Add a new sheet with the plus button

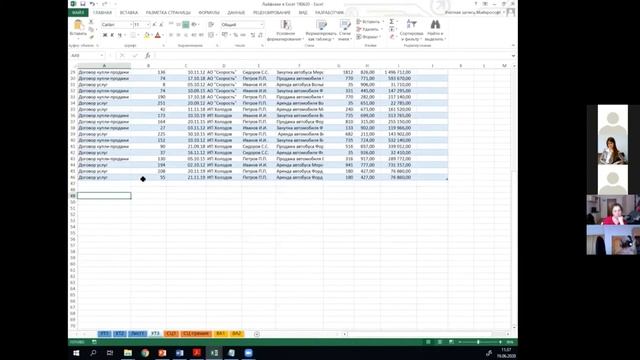pyautogui.click(x=257, y=334)
